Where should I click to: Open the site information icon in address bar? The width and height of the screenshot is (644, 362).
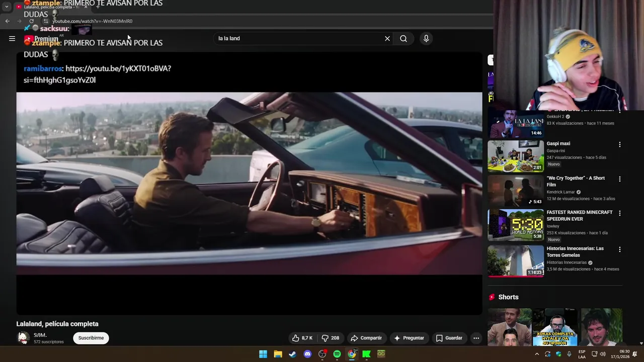[x=46, y=21]
